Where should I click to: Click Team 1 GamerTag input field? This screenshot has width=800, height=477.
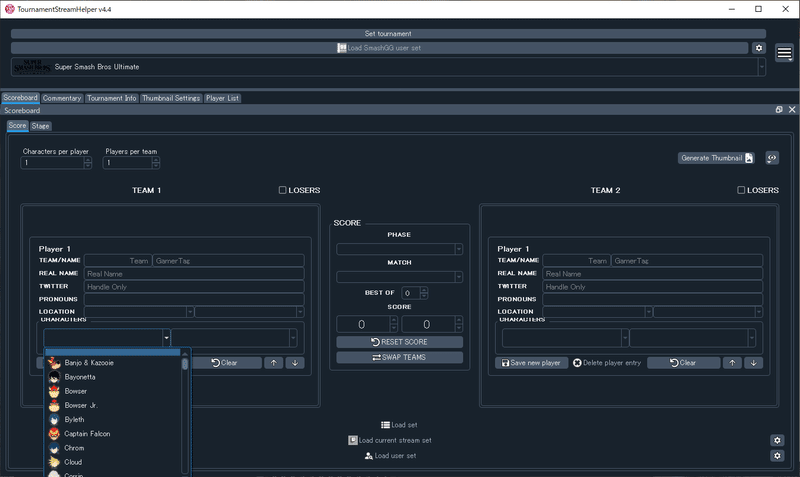pos(229,261)
